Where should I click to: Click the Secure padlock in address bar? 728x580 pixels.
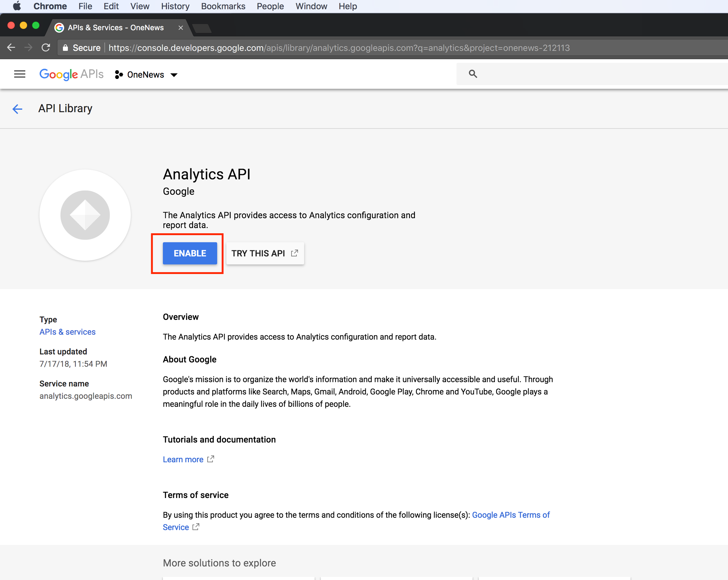click(x=65, y=48)
